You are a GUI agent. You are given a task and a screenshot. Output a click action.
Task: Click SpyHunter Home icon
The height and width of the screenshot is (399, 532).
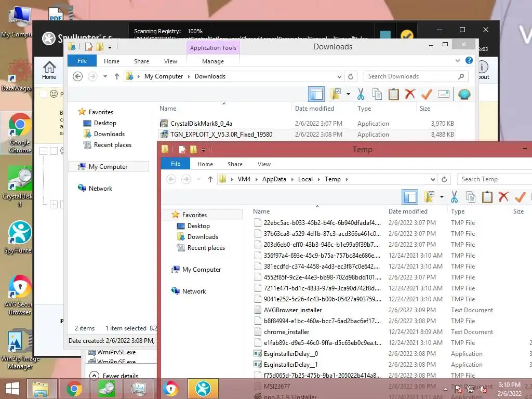[49, 70]
